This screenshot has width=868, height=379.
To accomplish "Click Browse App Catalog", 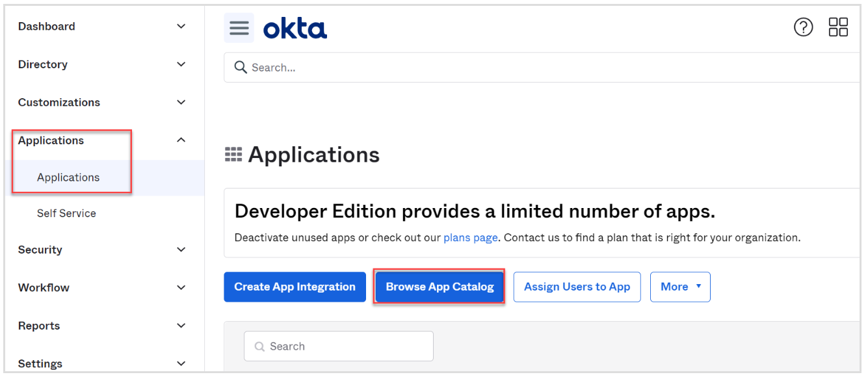I will (x=439, y=287).
